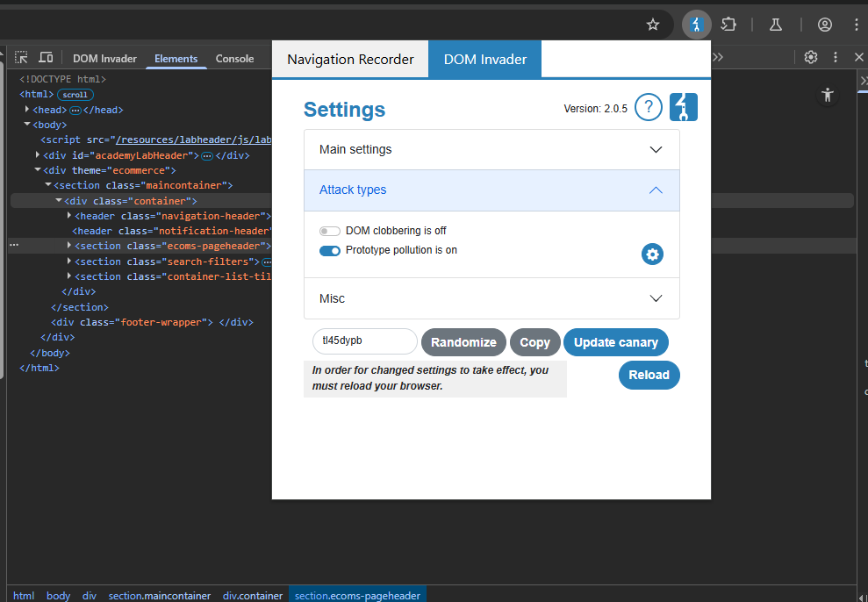Click the prototype pollution gear settings icon
The height and width of the screenshot is (602, 868).
click(652, 254)
